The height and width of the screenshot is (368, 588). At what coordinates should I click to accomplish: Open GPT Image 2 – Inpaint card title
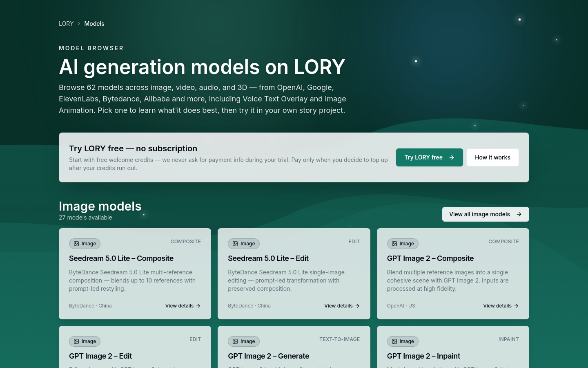423,356
